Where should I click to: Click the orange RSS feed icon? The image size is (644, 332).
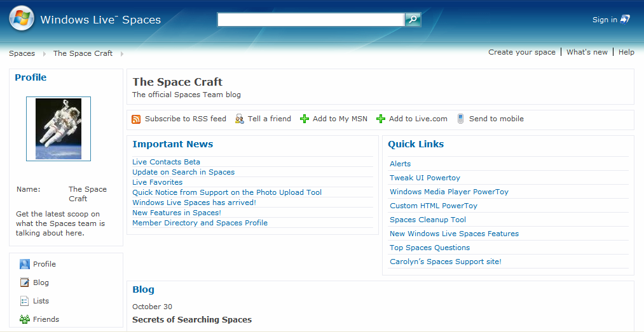tap(136, 119)
